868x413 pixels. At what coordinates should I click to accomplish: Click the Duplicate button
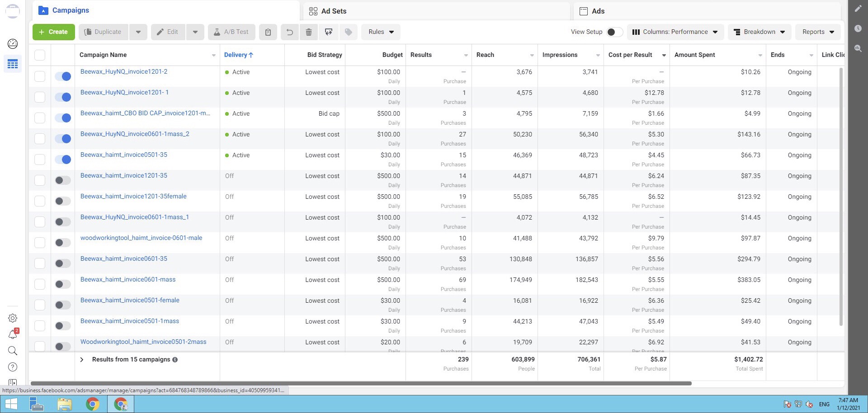pos(104,32)
